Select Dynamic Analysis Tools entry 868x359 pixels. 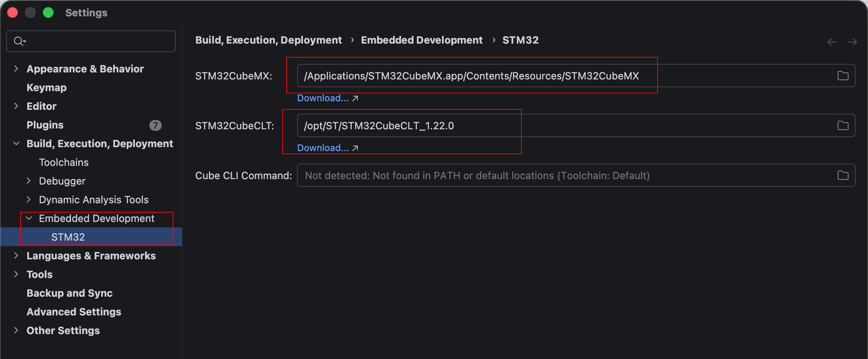click(94, 200)
